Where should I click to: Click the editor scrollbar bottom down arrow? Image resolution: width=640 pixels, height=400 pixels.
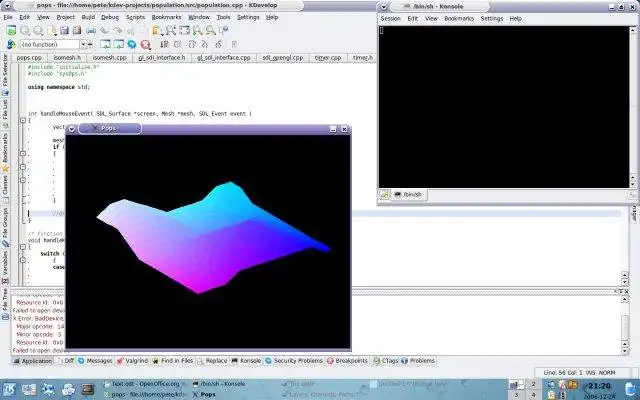coord(624,282)
